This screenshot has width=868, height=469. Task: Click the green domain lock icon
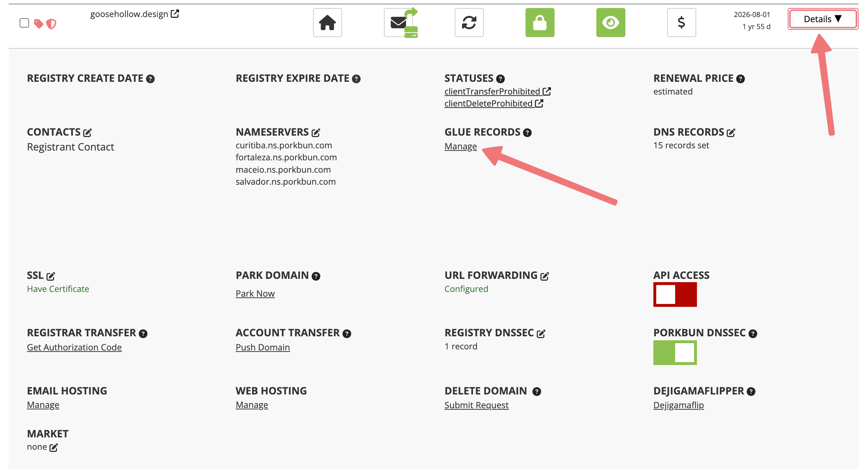(540, 23)
